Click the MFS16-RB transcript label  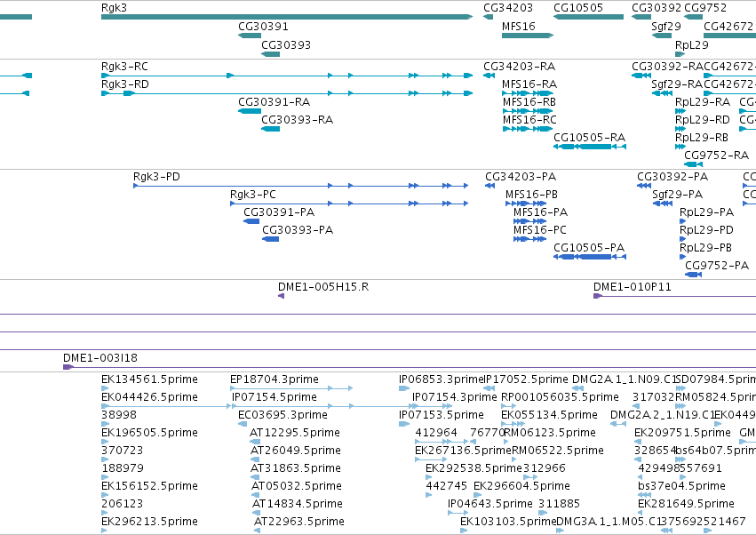point(529,102)
